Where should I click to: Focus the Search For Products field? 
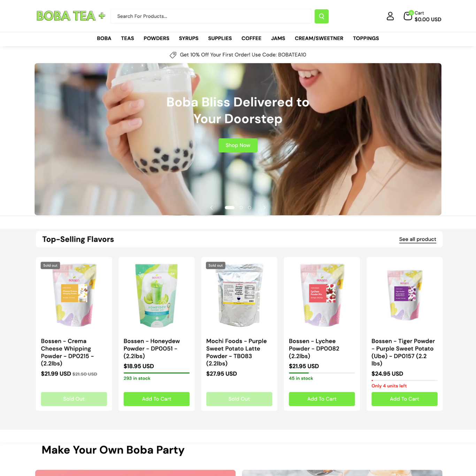211,16
